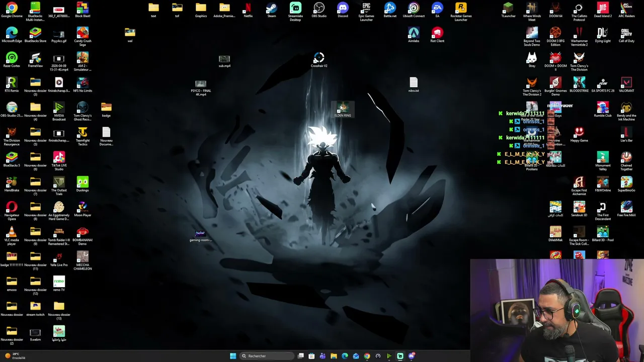Select the Candy Crush Saga icon
This screenshot has height=362, width=644.
[83, 37]
